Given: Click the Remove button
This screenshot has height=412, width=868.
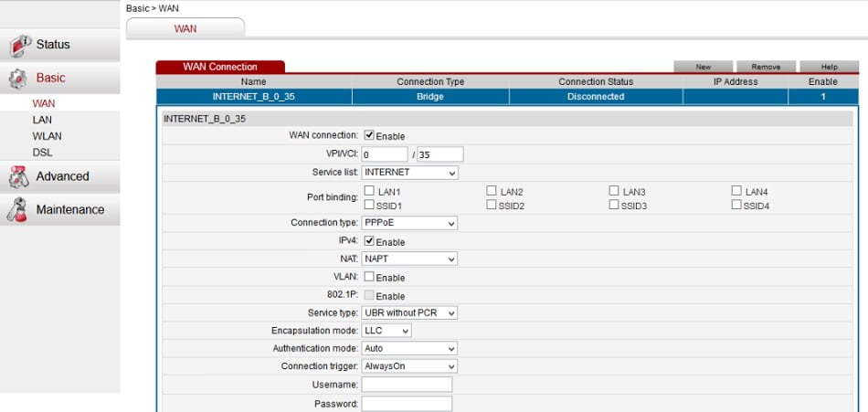Looking at the screenshot, I should (767, 67).
